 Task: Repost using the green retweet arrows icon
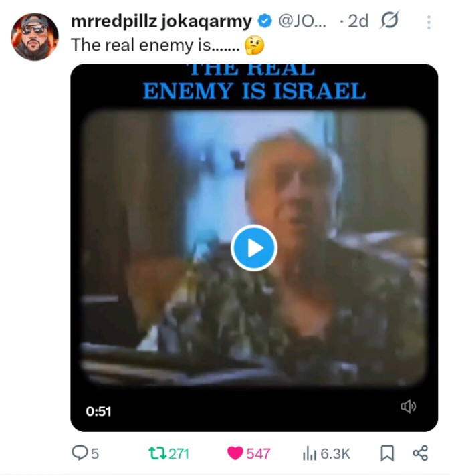click(157, 453)
